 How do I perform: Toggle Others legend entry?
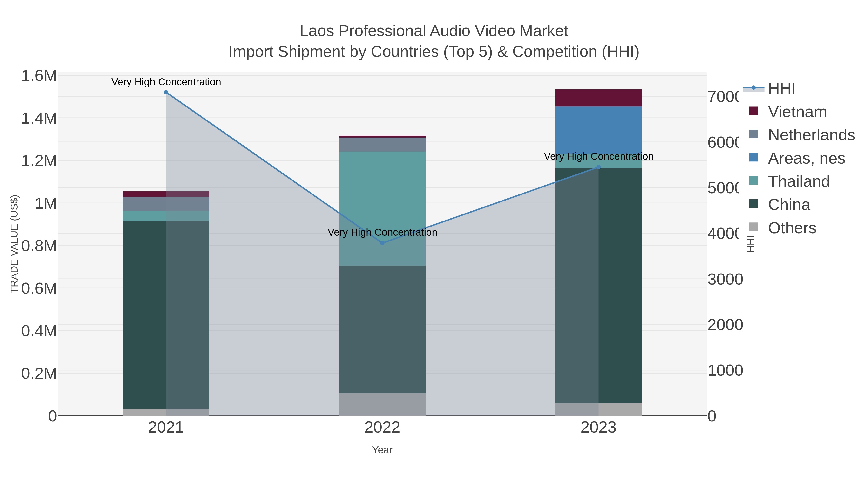[782, 228]
